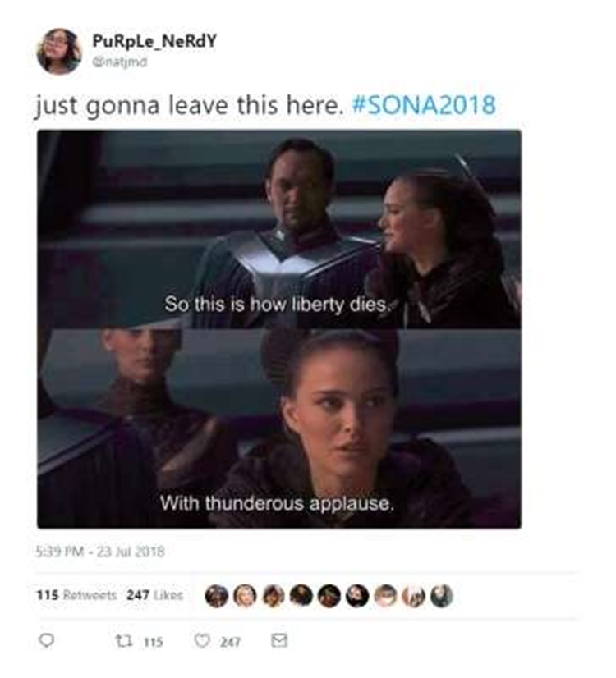View the 115 Retweets list
Viewport: 616px width, 678px height.
(76, 595)
